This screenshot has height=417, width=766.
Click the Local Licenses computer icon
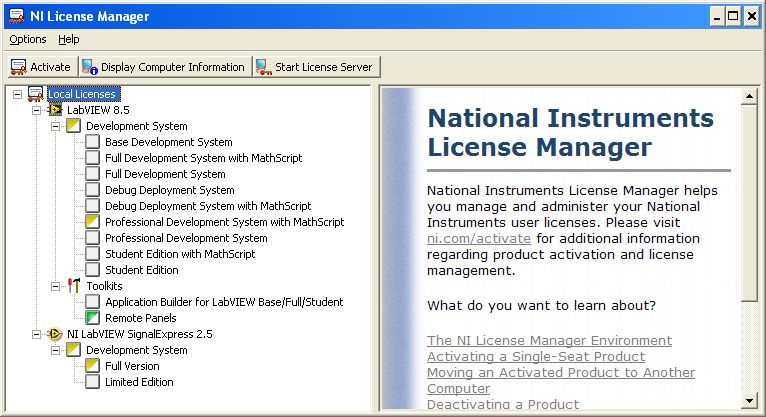coord(36,94)
